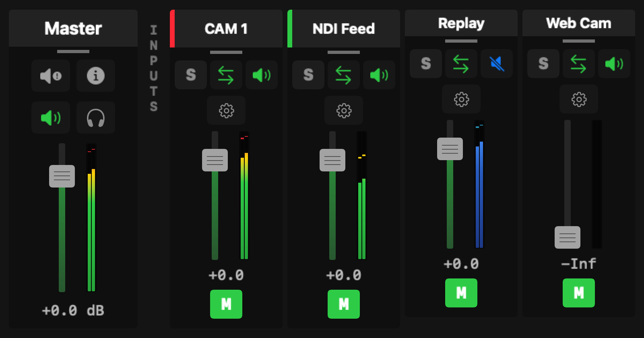Open Replay gear settings
The width and height of the screenshot is (644, 338).
point(461,99)
